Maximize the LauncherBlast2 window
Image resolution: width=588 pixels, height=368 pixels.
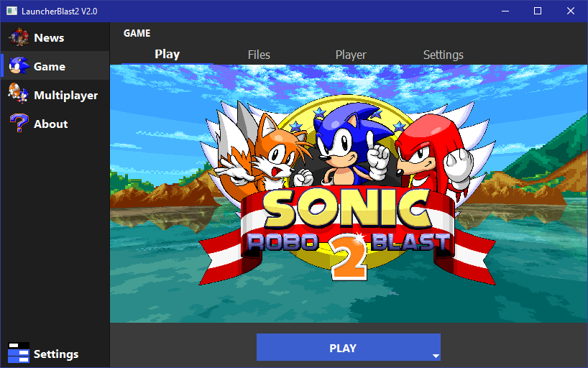538,11
